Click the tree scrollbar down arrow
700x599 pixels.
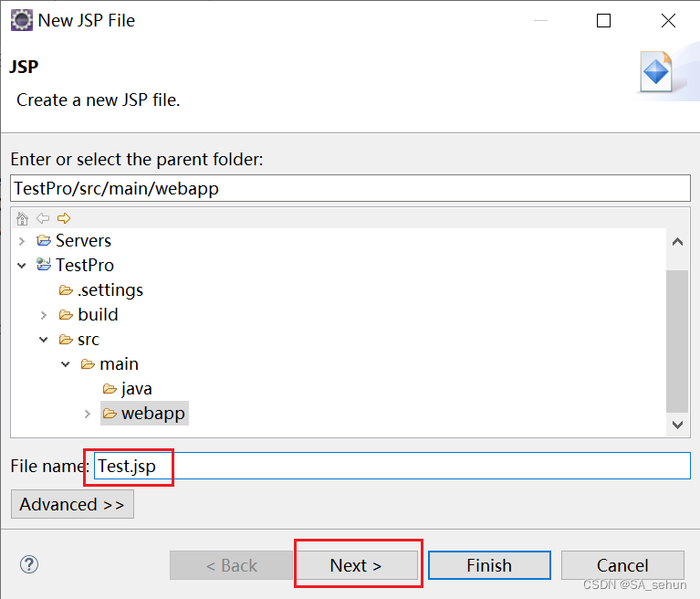[677, 425]
